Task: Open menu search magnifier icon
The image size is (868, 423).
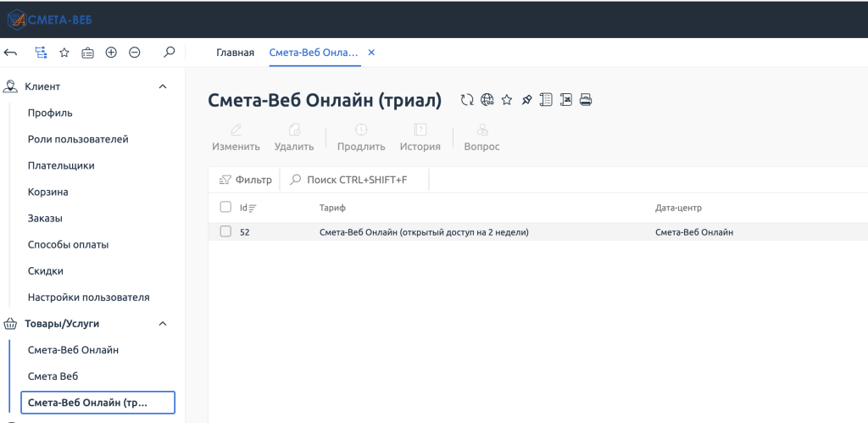Action: click(170, 52)
